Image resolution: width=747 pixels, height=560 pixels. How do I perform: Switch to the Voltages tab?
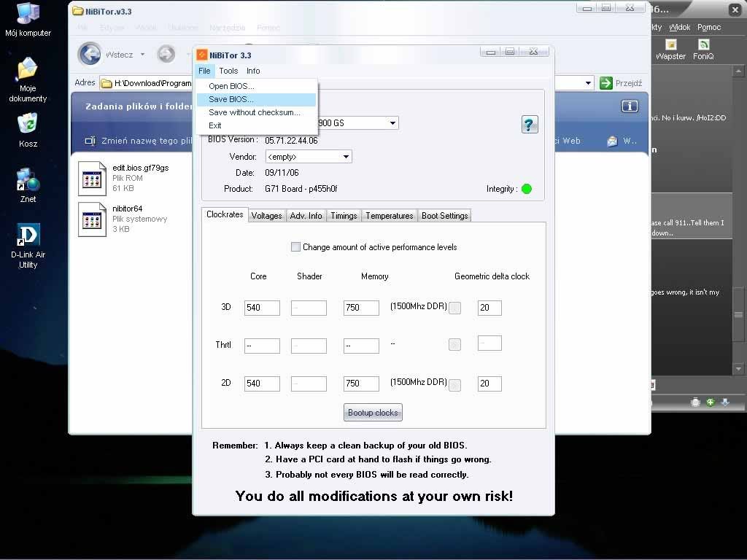[266, 216]
